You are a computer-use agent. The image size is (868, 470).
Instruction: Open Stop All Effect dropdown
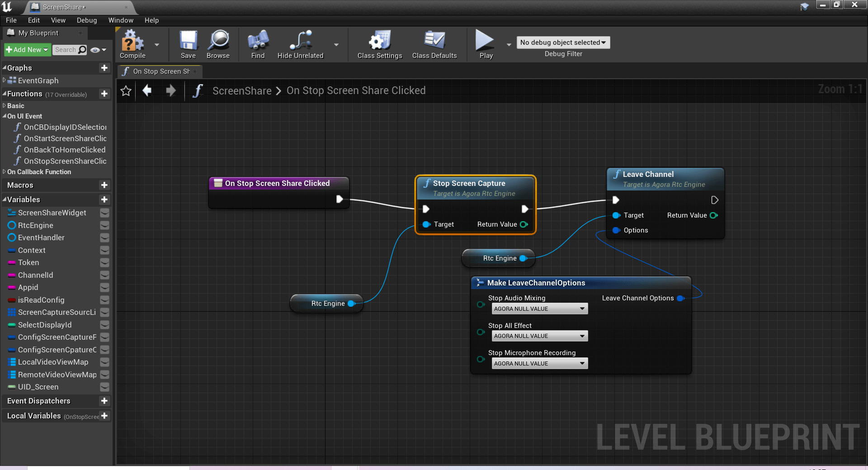[x=540, y=336]
